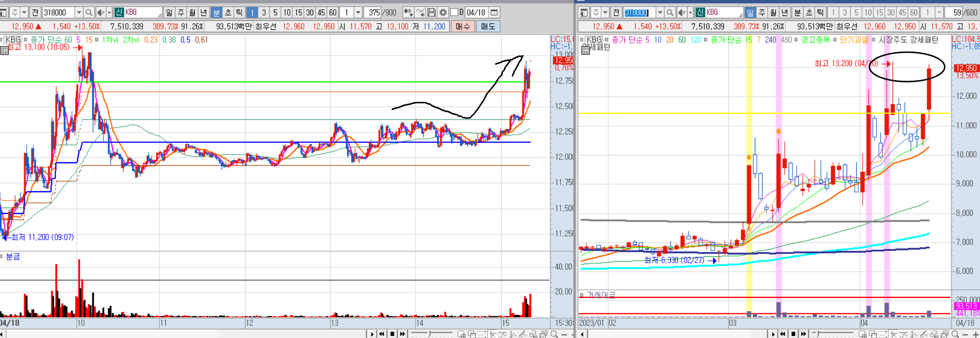Select 초 (second) period in left chart
This screenshot has width=980, height=338.
pos(228,13)
